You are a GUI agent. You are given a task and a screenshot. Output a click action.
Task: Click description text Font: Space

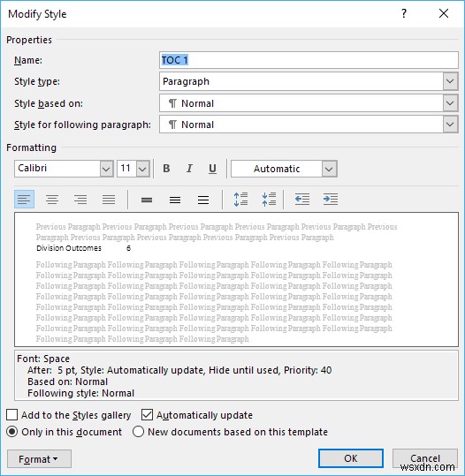click(43, 359)
